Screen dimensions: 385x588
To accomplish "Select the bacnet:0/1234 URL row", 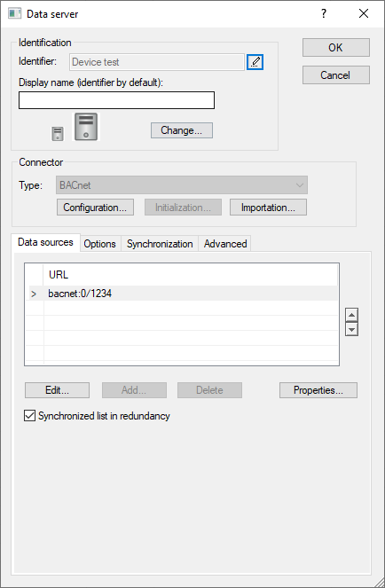I will coord(183,294).
